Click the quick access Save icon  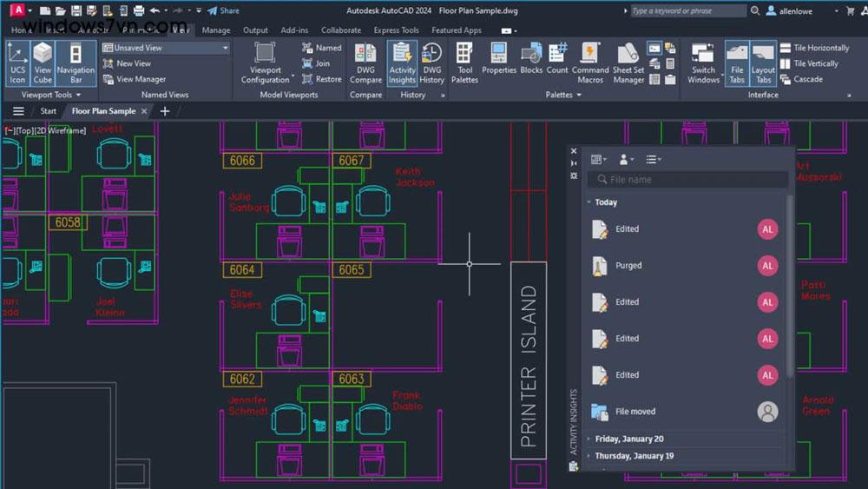pyautogui.click(x=76, y=10)
